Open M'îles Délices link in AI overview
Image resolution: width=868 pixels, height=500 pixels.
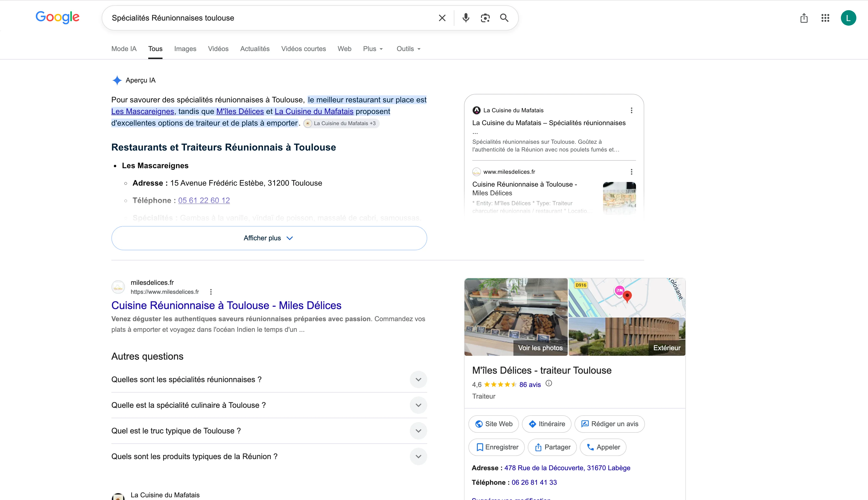240,111
